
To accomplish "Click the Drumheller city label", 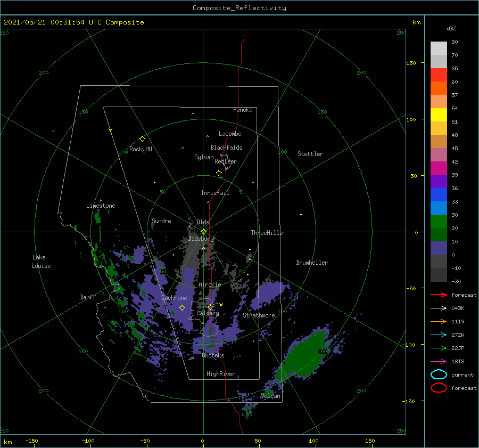I will (312, 263).
